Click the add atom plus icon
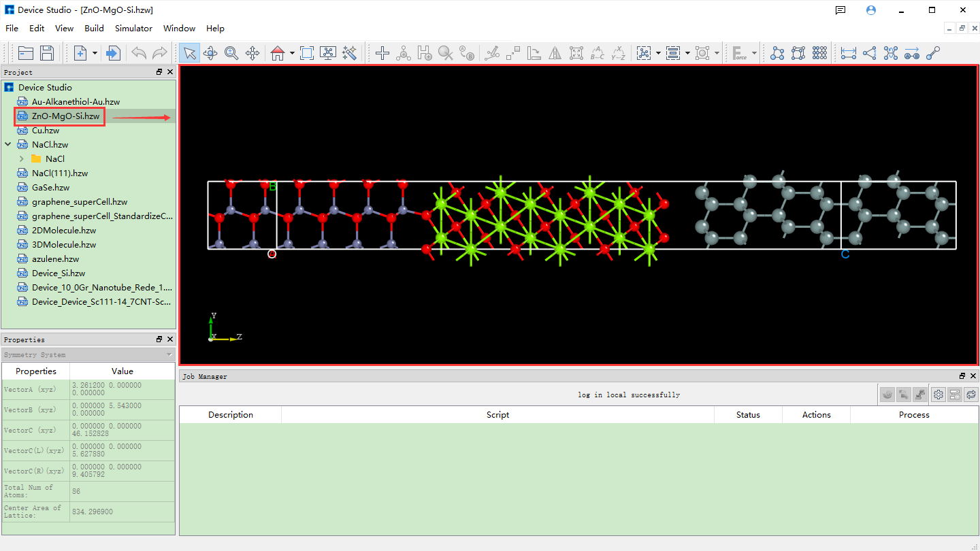 (382, 53)
